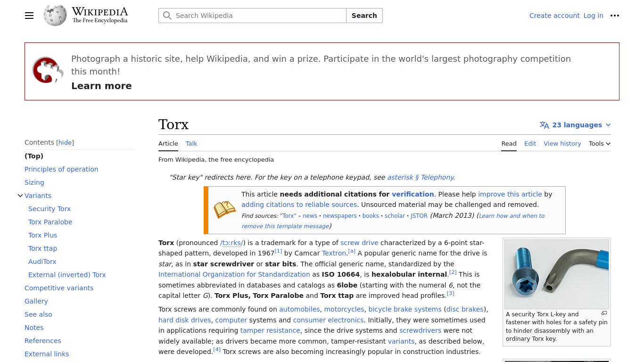The height and width of the screenshot is (362, 644).
Task: Click the bicycle brake systems link
Action: 405,309
